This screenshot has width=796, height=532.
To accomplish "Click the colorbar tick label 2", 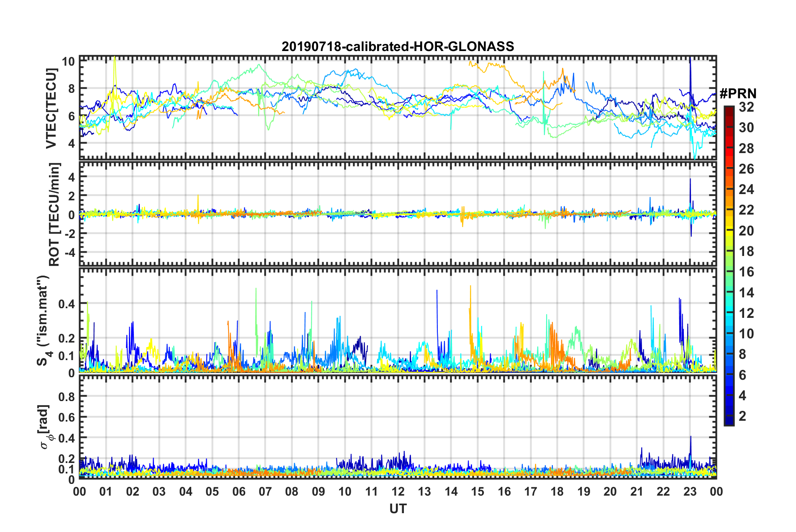I will tap(742, 416).
